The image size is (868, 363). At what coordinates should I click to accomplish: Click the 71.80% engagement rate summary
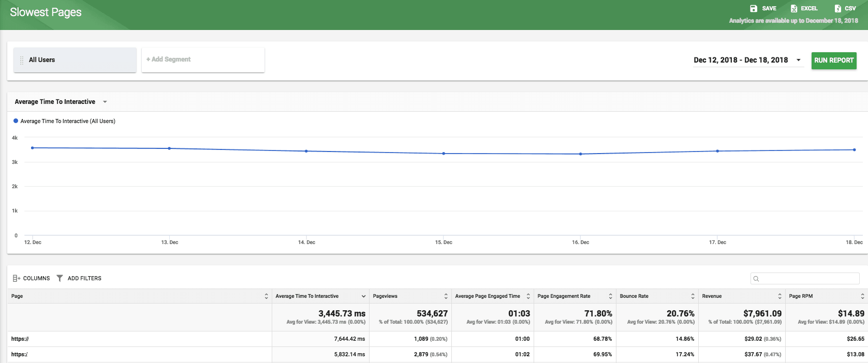click(598, 313)
